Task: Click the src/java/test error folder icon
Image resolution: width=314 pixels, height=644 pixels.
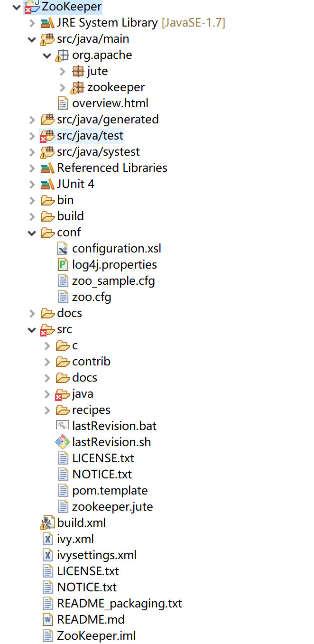Action: [47, 136]
